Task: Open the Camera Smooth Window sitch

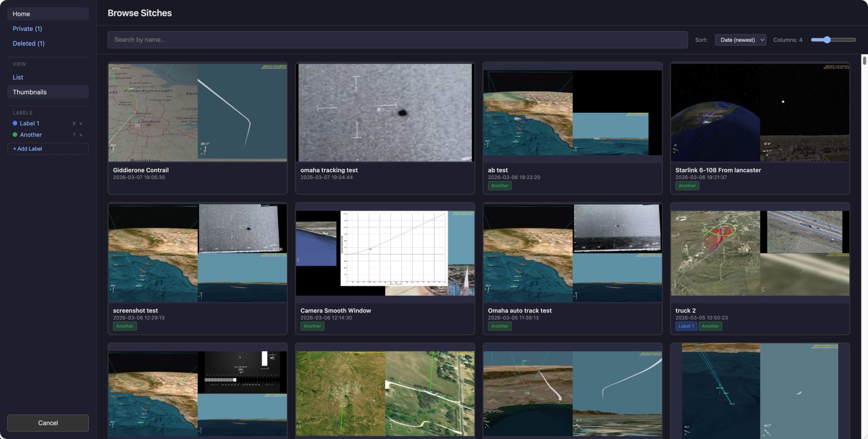Action: pyautogui.click(x=385, y=253)
